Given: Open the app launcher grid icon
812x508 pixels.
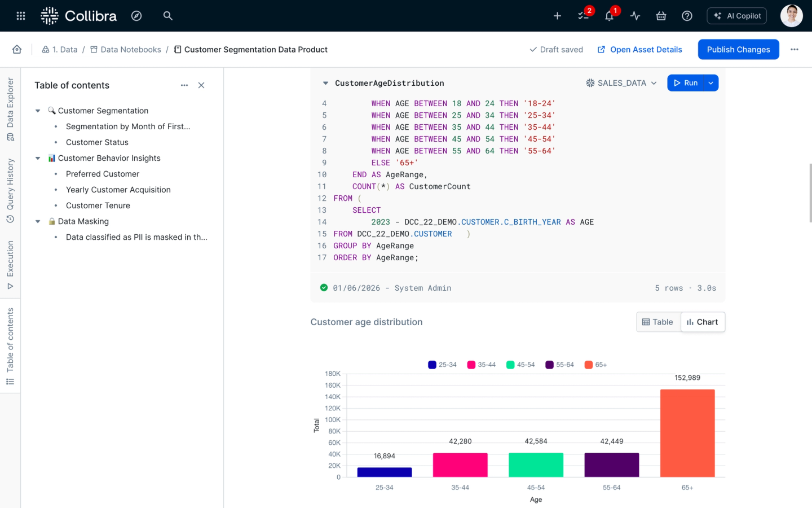Looking at the screenshot, I should (21, 16).
